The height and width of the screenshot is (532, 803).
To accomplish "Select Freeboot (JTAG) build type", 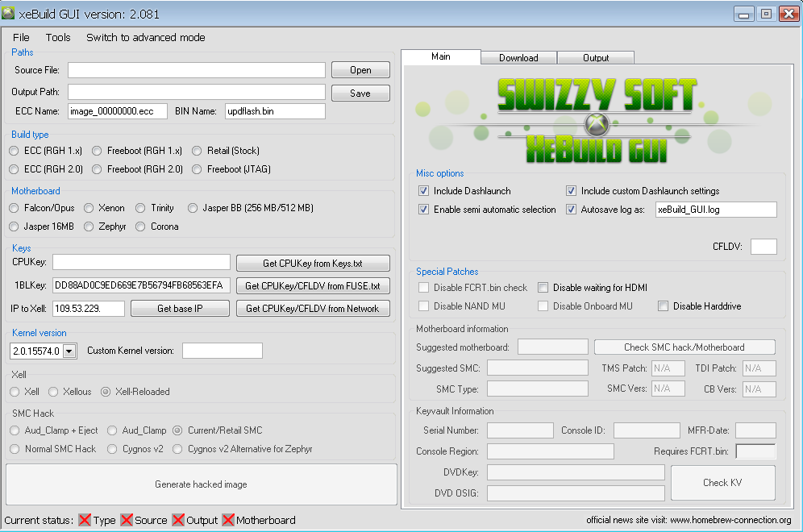I will point(198,169).
